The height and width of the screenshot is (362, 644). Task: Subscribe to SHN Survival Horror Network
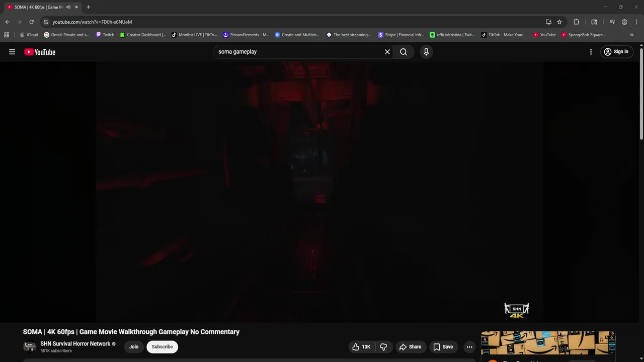(162, 347)
